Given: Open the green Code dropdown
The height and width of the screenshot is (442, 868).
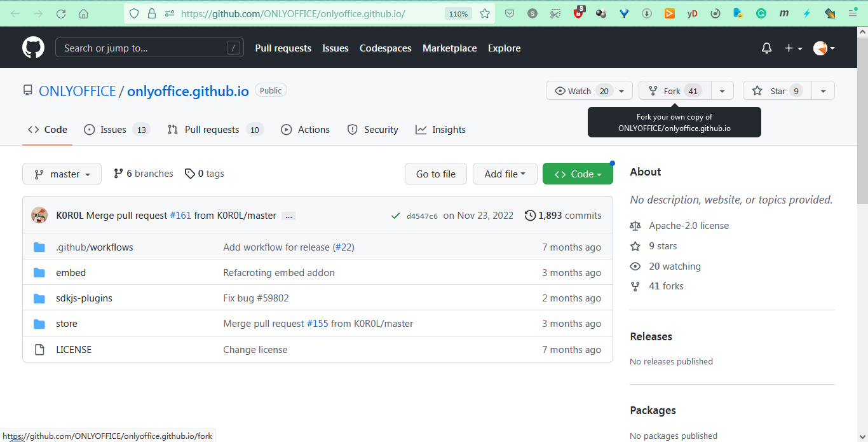Looking at the screenshot, I should [578, 174].
